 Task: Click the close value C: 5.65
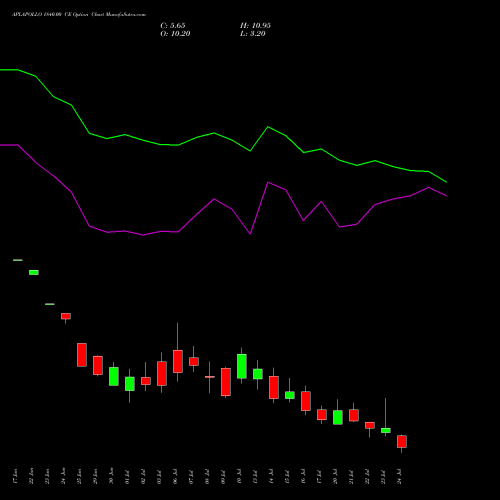pos(173,26)
